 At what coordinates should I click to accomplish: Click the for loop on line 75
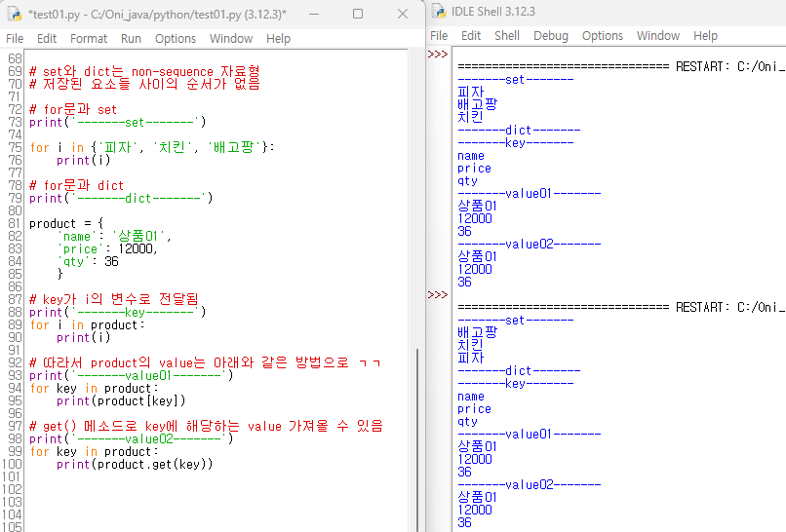152,147
